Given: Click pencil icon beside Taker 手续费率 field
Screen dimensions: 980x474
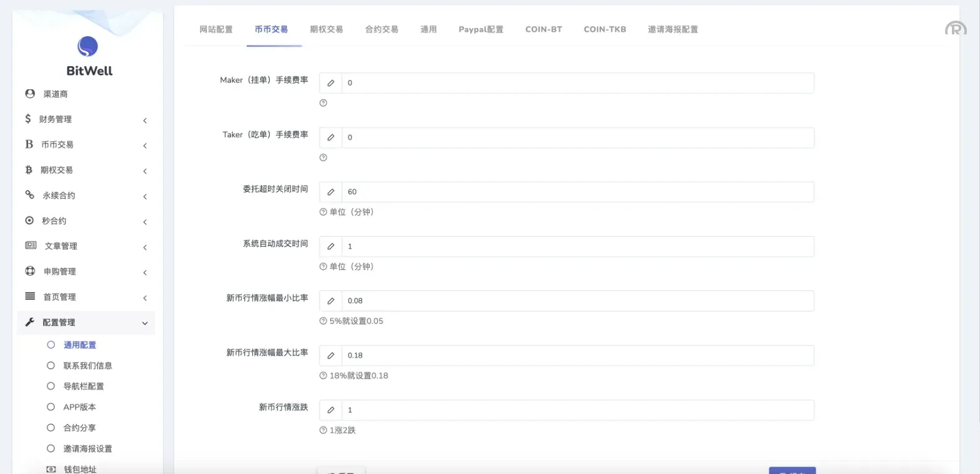Looking at the screenshot, I should point(331,137).
